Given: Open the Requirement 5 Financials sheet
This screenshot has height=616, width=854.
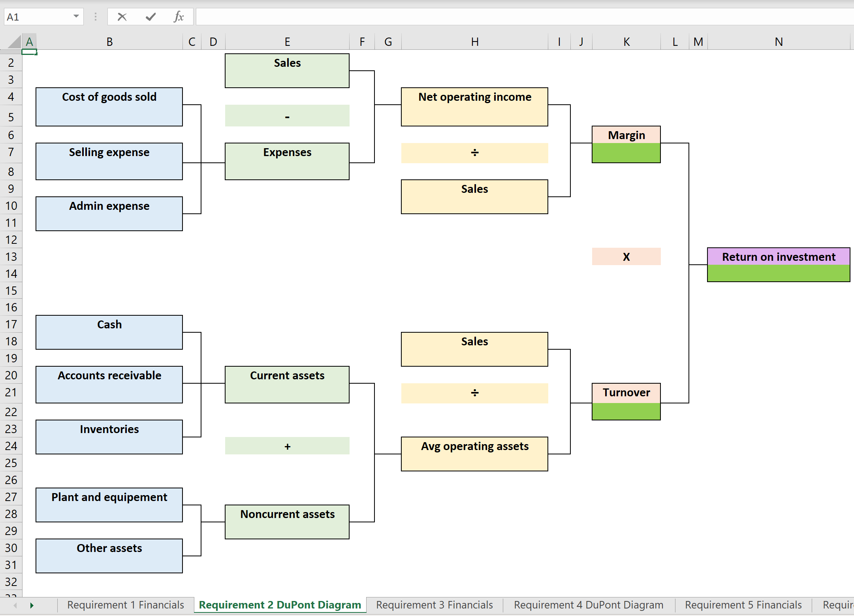Looking at the screenshot, I should pyautogui.click(x=743, y=605).
